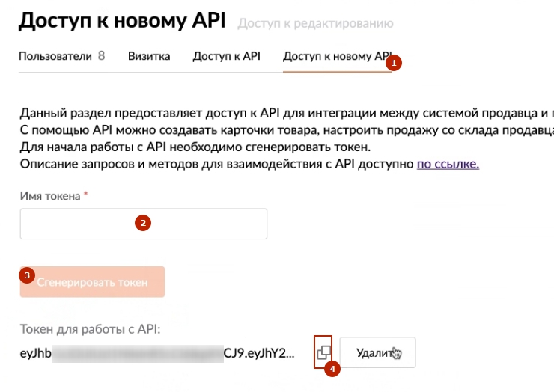Viewport: 554px width, 392px height.
Task: Click the red number 1 marker badge
Action: [x=394, y=64]
